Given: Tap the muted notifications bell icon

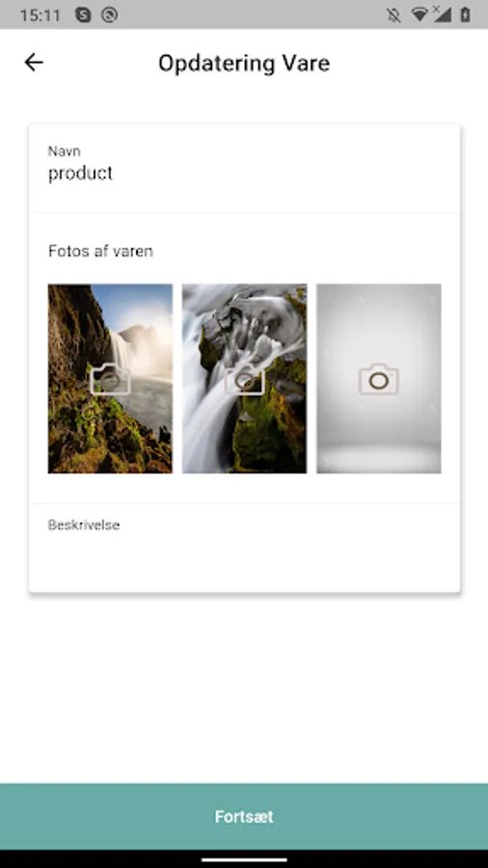Looking at the screenshot, I should [x=393, y=14].
